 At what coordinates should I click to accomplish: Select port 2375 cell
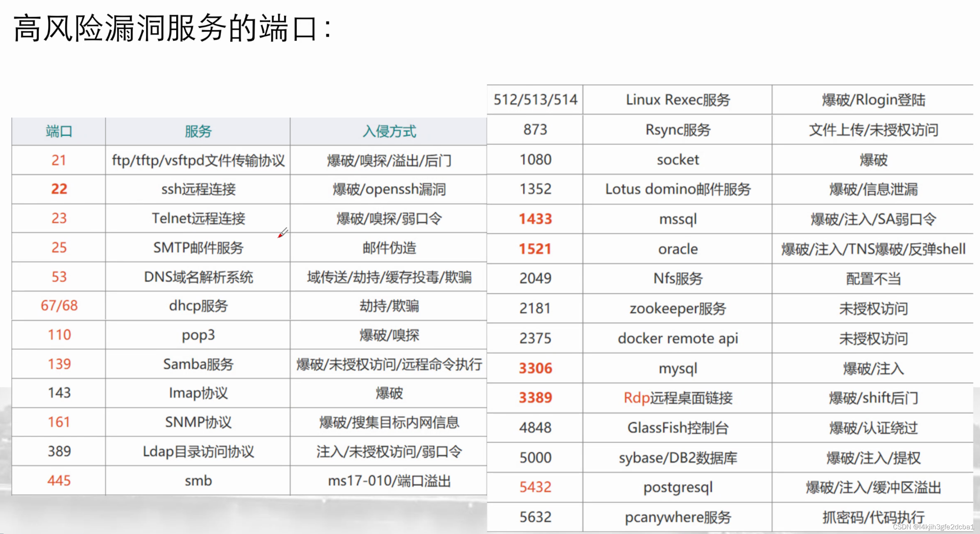point(535,338)
